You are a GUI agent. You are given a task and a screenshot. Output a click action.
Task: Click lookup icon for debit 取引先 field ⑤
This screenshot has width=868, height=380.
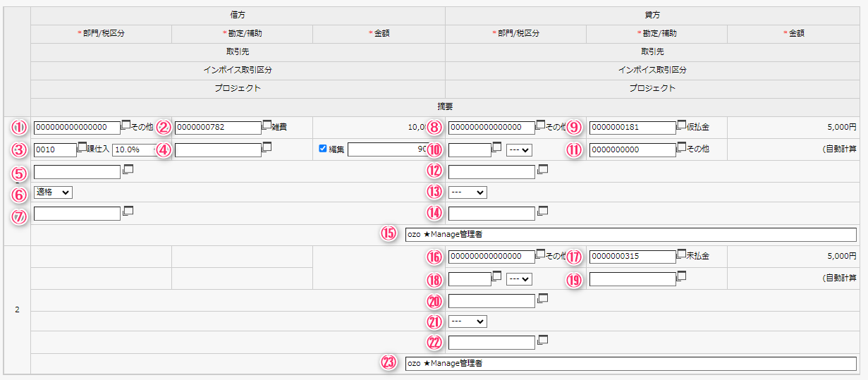coord(128,170)
